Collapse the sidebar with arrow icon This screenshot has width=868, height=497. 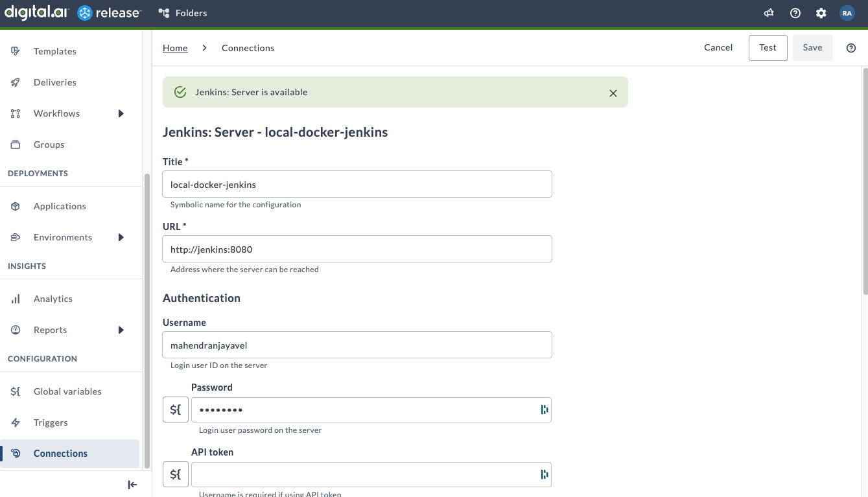(x=132, y=485)
